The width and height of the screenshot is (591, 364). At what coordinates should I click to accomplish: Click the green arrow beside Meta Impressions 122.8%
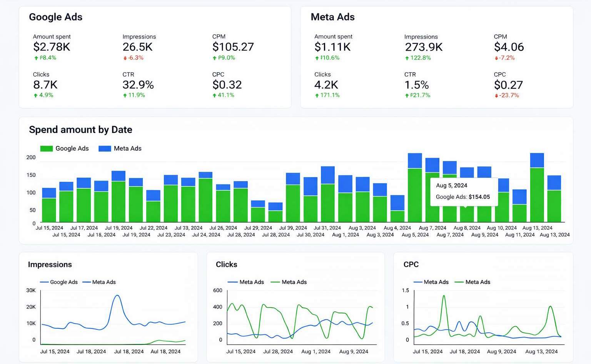(x=407, y=58)
